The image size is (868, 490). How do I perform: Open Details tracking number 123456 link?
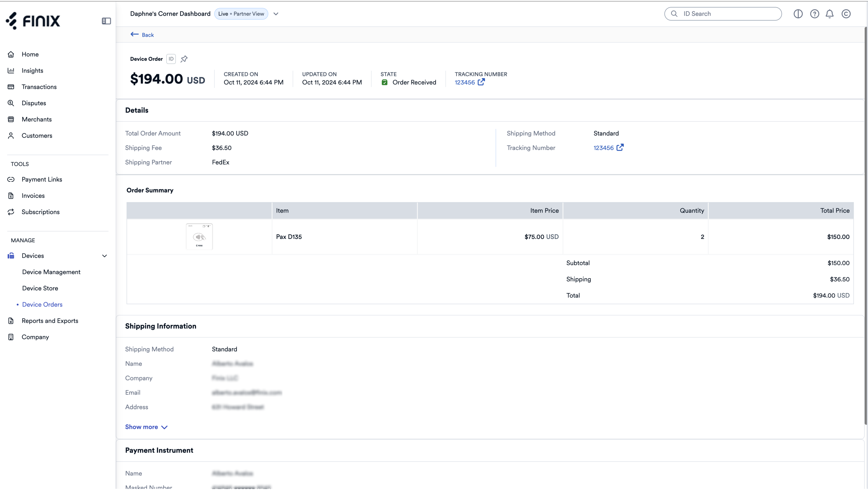[603, 148]
